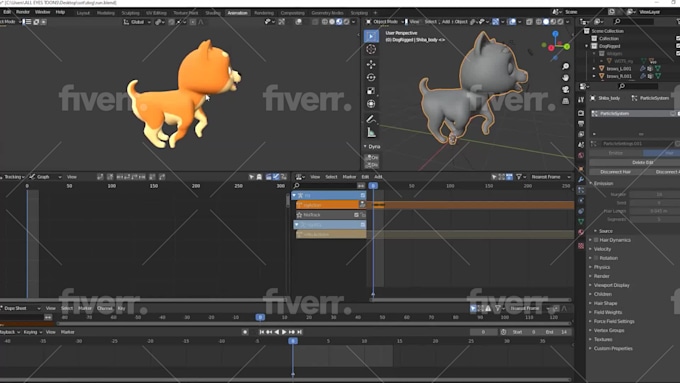Open the Dope Sheet mode dropdown
The width and height of the screenshot is (680, 383).
coord(21,308)
